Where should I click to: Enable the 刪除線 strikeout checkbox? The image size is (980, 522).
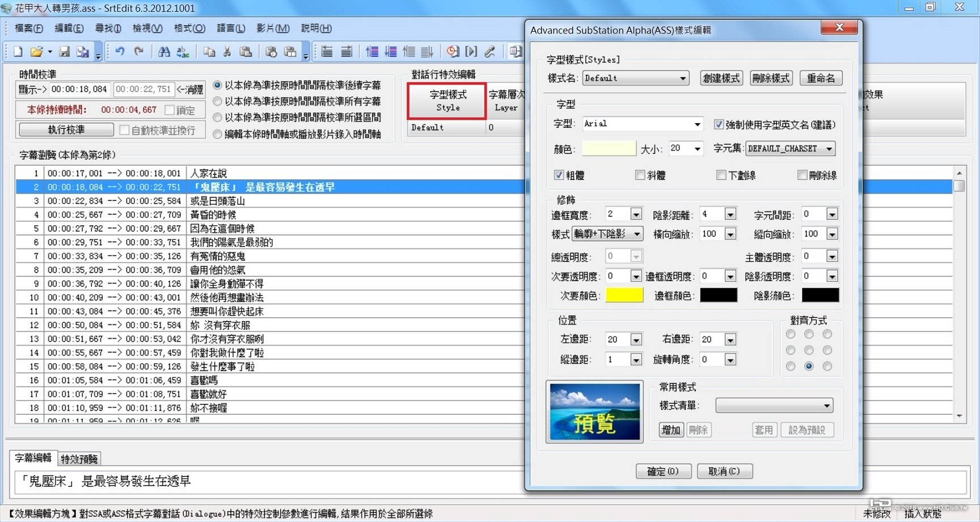pyautogui.click(x=802, y=175)
